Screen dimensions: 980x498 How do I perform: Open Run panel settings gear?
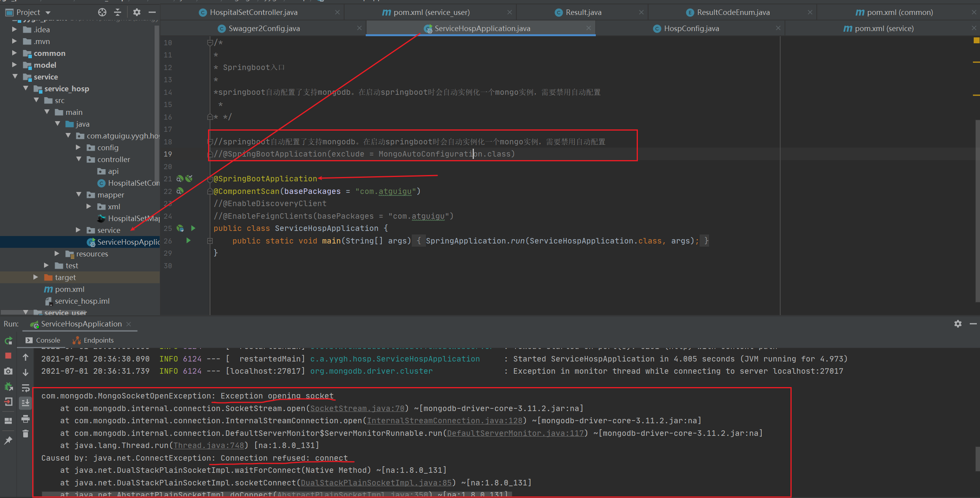coord(958,324)
